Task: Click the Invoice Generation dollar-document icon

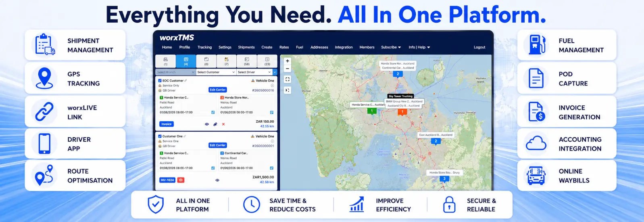Action: 537,112
